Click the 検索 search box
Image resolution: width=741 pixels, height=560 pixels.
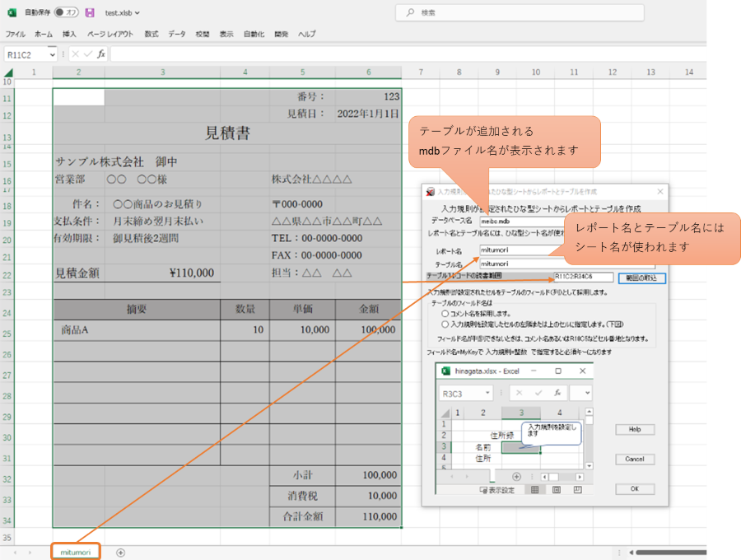[520, 12]
